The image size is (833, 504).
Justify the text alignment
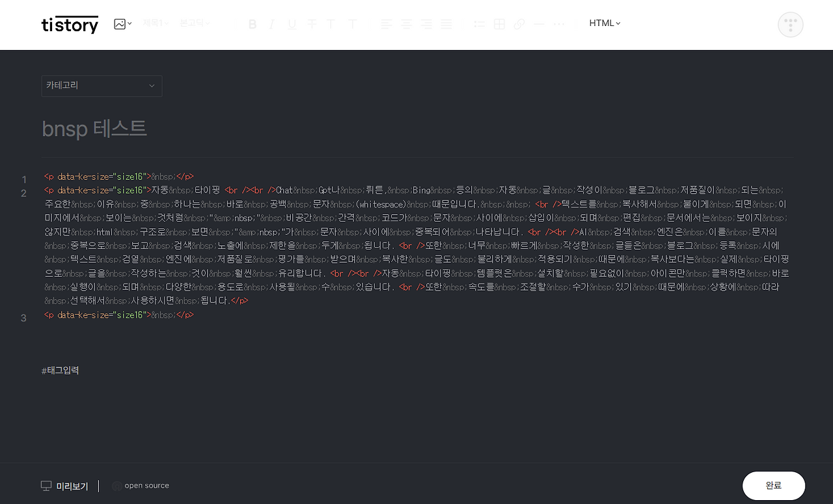click(446, 24)
